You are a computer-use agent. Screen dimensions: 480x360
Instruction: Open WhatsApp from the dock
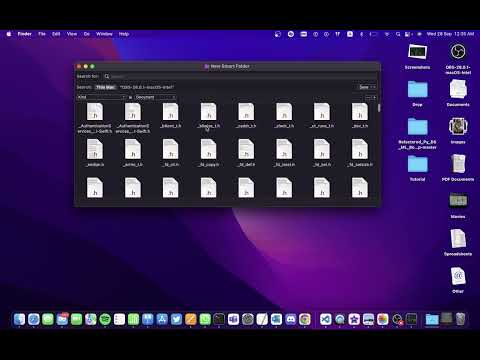205,319
